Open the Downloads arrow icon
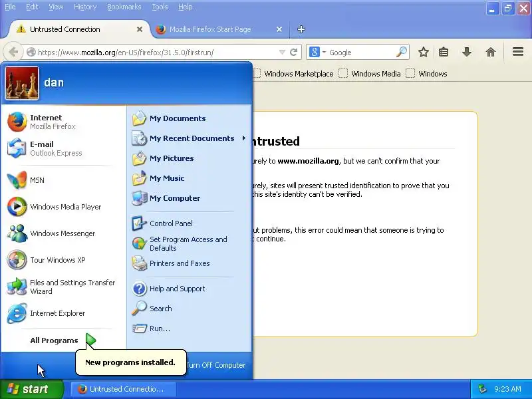The image size is (532, 399). click(467, 53)
